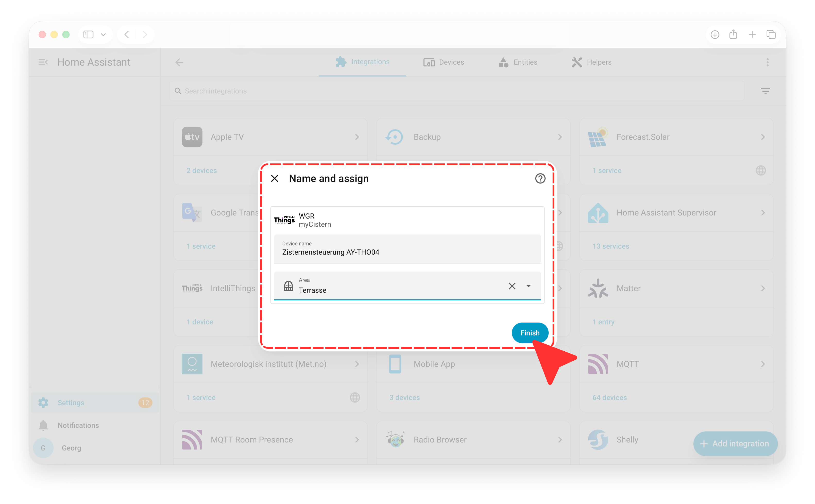Open the 64 devices link under MQTT
The width and height of the screenshot is (815, 504).
(x=609, y=397)
